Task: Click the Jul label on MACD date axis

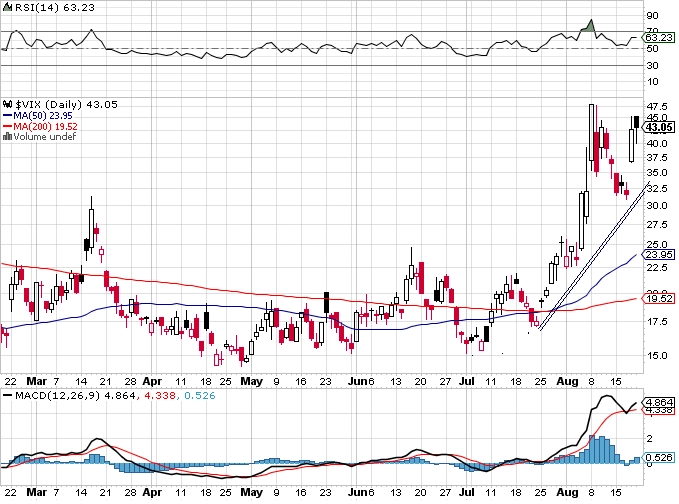Action: 466,492
